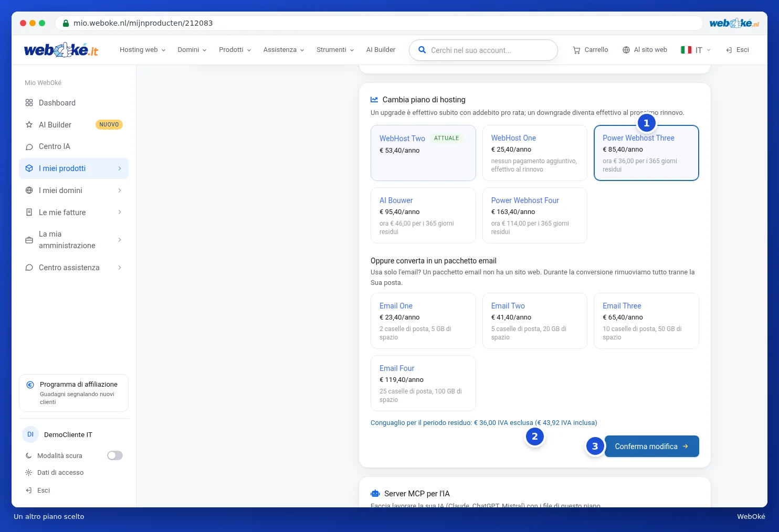Viewport: 779px width, 532px height.
Task: Select the Email One package card
Action: tap(423, 321)
